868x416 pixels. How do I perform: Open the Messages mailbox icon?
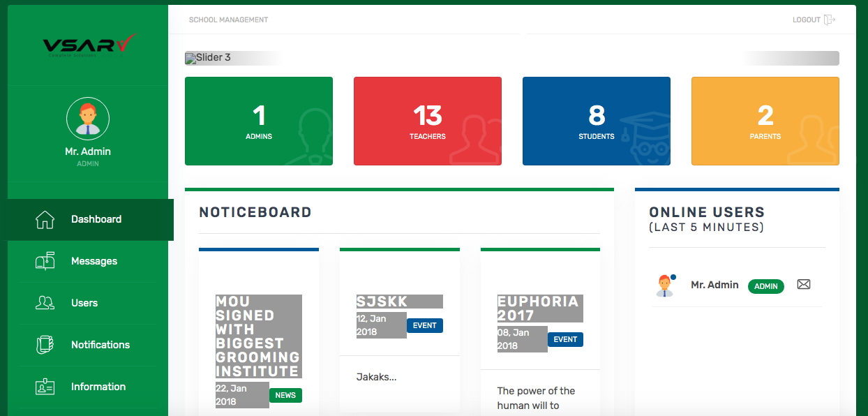(x=45, y=261)
